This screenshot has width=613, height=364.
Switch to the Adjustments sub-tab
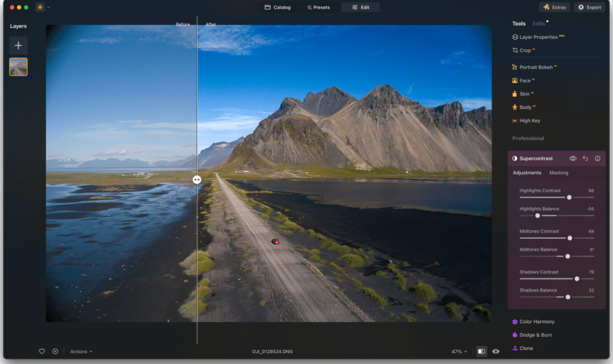pyautogui.click(x=527, y=172)
